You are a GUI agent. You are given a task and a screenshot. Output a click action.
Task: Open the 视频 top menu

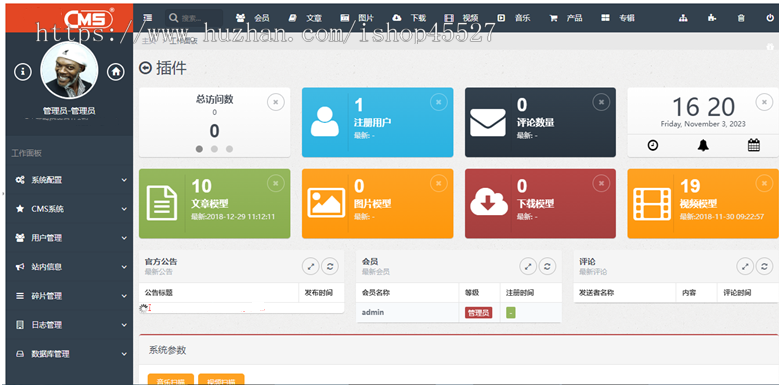tap(461, 18)
